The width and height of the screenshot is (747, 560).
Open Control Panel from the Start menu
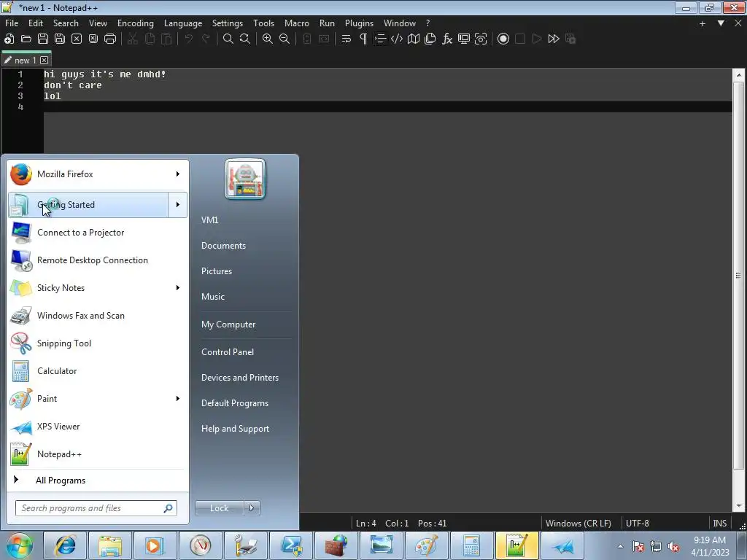(228, 352)
